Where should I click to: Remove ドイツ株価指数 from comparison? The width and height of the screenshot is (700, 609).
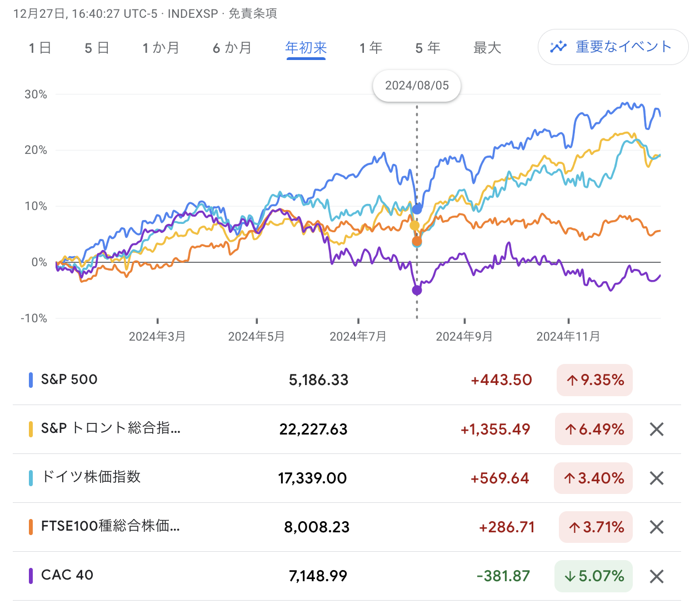pyautogui.click(x=657, y=478)
